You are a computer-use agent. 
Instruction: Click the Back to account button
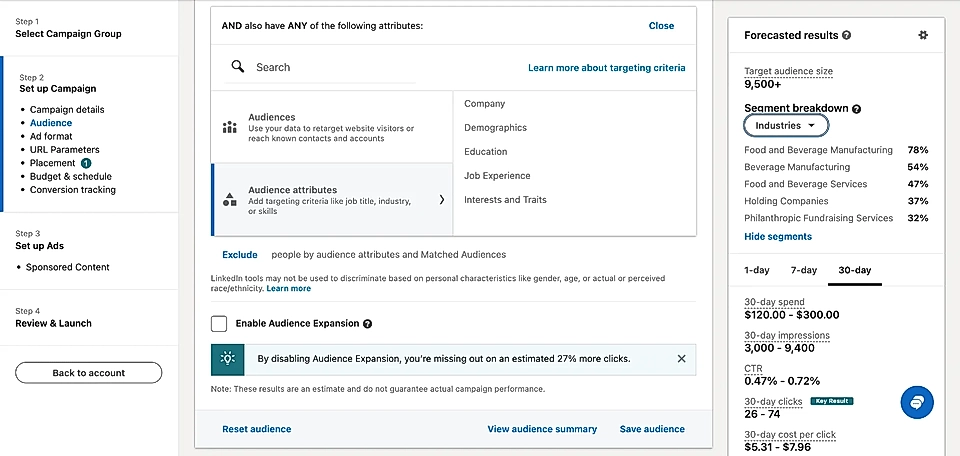coord(89,373)
